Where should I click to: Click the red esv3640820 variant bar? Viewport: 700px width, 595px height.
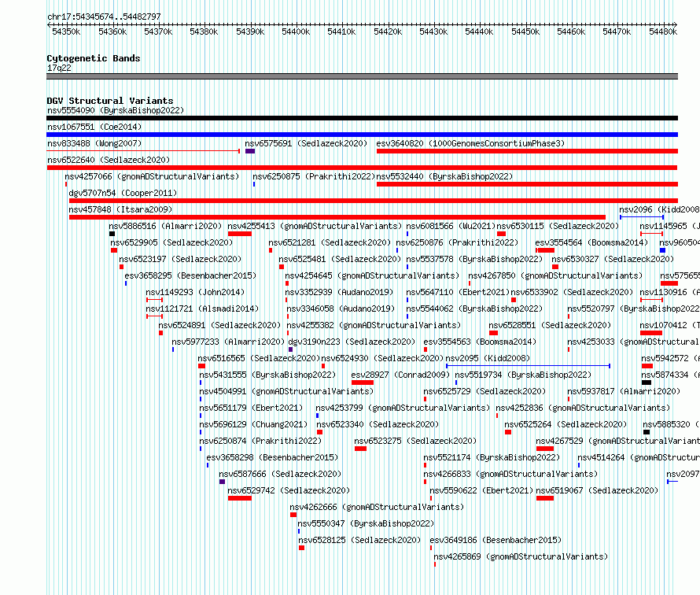(x=527, y=151)
